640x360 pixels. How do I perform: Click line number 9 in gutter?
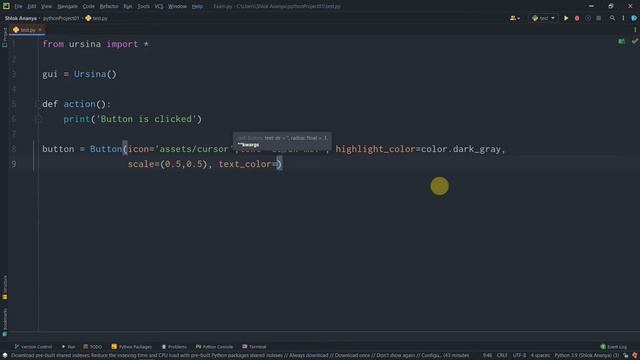13,164
